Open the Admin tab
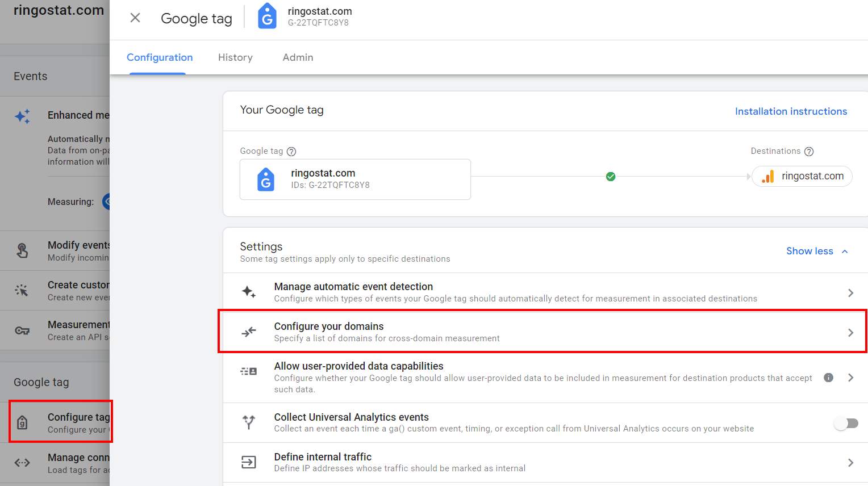868x486 pixels. tap(298, 57)
